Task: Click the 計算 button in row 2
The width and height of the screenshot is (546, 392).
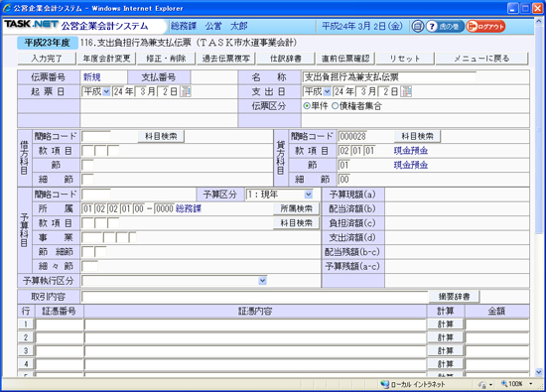Action: coord(446,337)
